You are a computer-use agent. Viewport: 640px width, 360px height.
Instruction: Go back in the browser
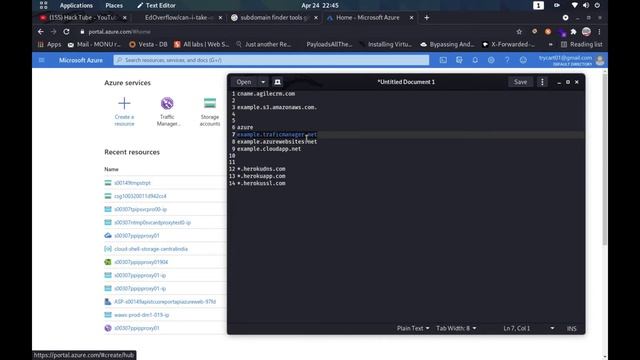40,31
